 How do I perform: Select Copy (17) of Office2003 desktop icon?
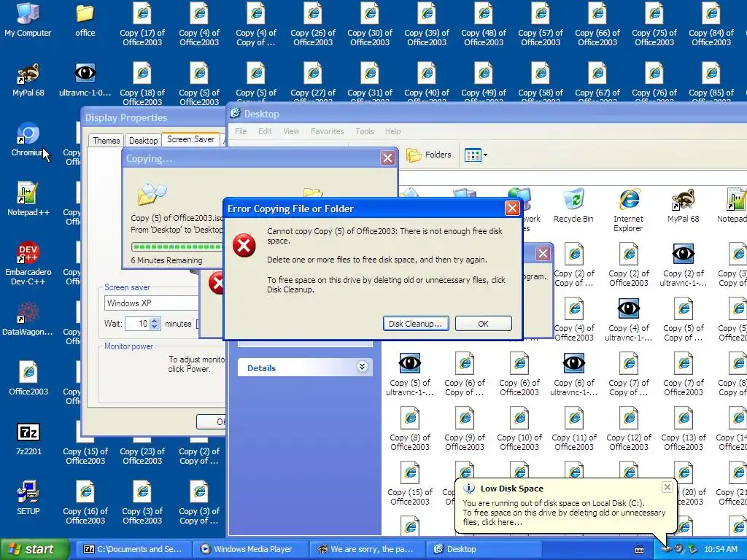pyautogui.click(x=142, y=25)
